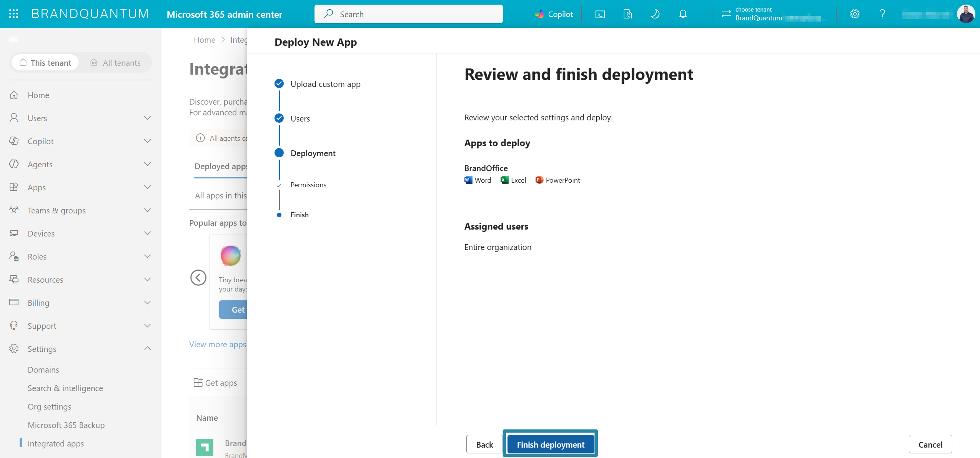980x458 pixels.
Task: Open Integrated apps in the sidebar
Action: (x=56, y=443)
